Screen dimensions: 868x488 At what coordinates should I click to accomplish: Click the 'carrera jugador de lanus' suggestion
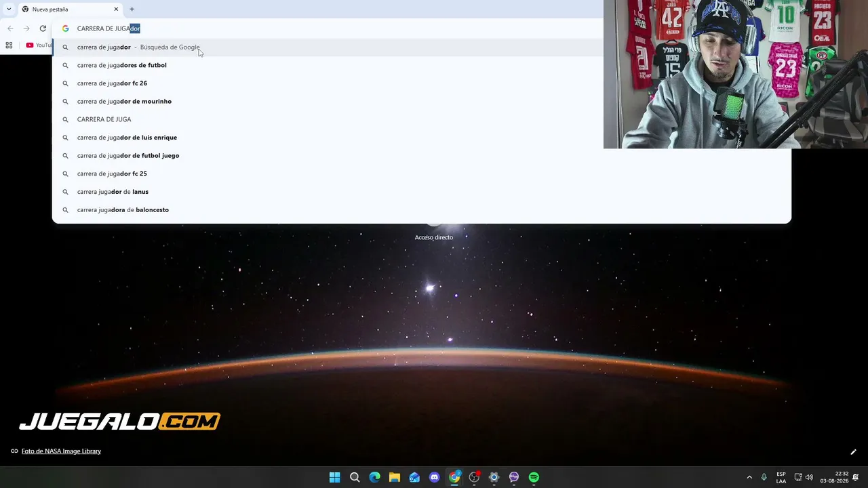(x=422, y=192)
